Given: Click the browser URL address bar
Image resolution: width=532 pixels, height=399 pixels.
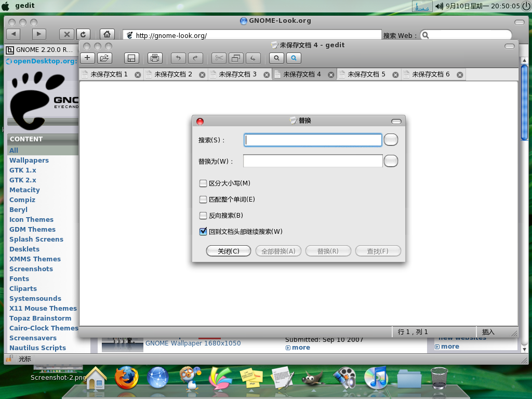Looking at the screenshot, I should click(x=252, y=35).
